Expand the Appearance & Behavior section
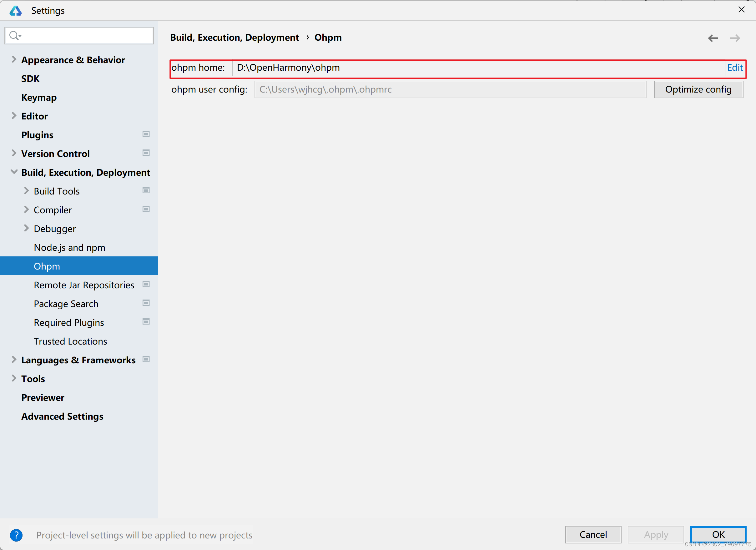Viewport: 756px width, 550px height. (14, 59)
